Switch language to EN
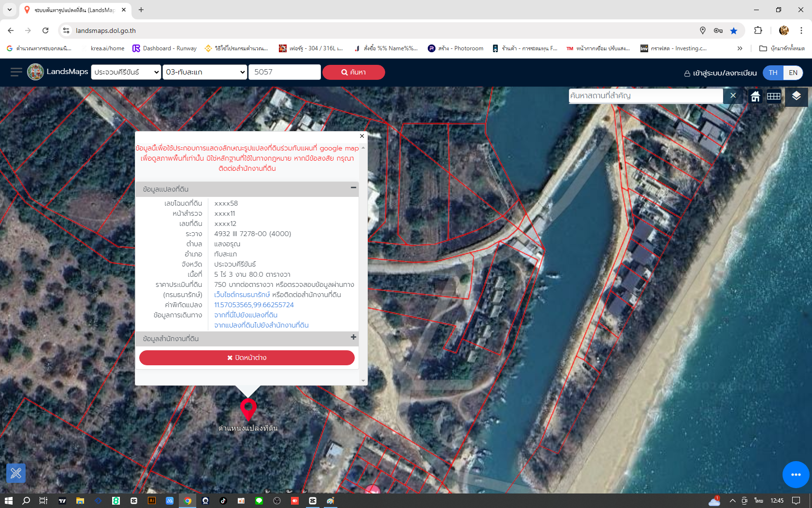The height and width of the screenshot is (508, 812). 793,73
